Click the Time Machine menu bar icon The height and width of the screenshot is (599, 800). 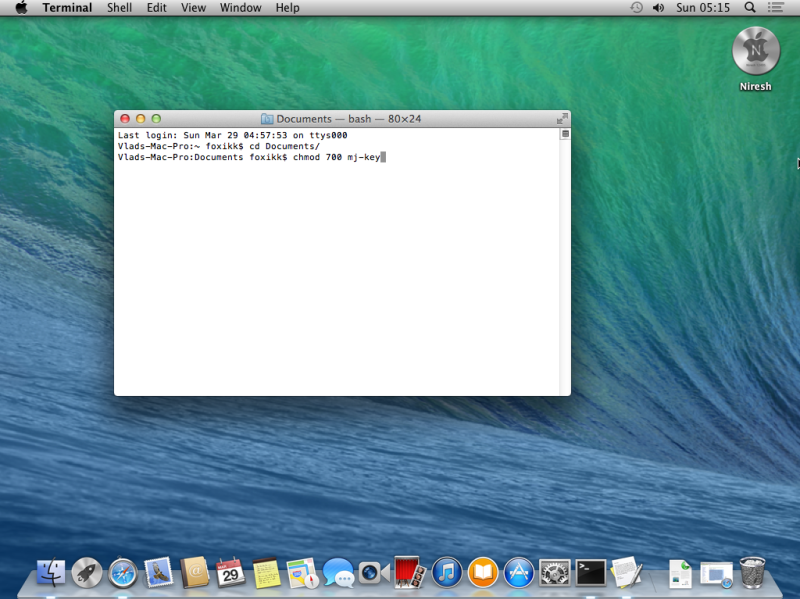click(x=636, y=8)
